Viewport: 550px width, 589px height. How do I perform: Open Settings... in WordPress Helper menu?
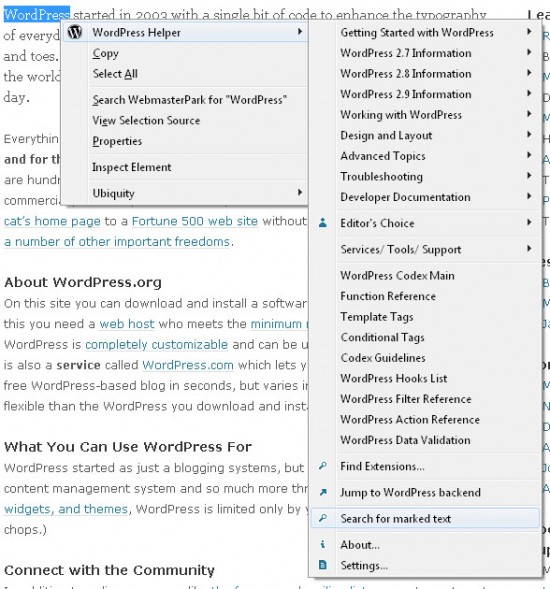pos(425,565)
